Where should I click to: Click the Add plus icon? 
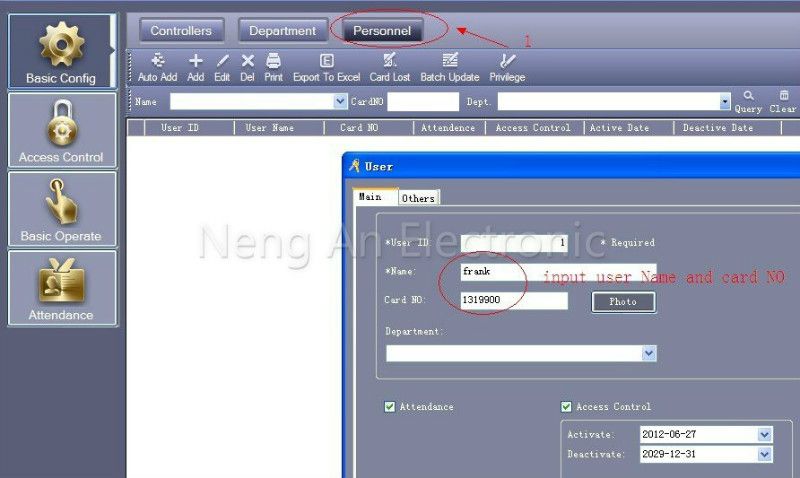pos(195,61)
